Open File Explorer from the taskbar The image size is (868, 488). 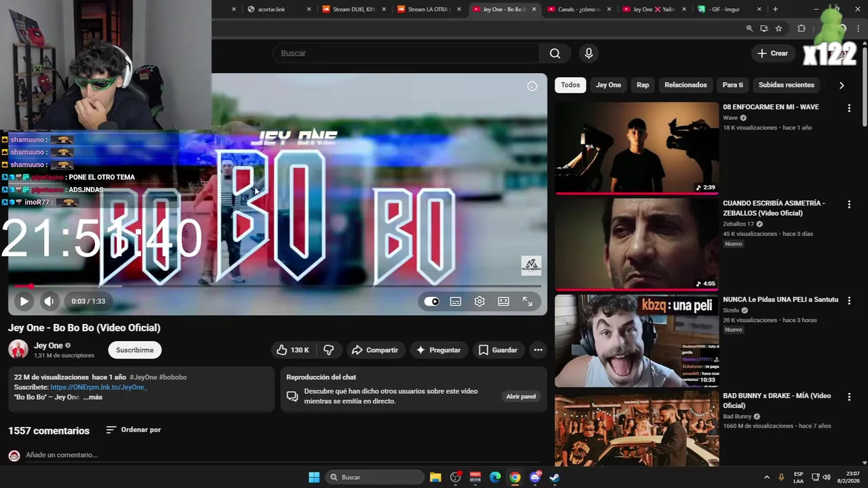click(435, 477)
